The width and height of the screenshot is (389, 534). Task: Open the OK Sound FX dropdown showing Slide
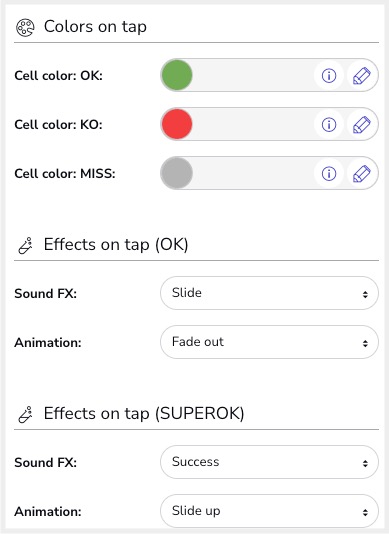point(269,293)
